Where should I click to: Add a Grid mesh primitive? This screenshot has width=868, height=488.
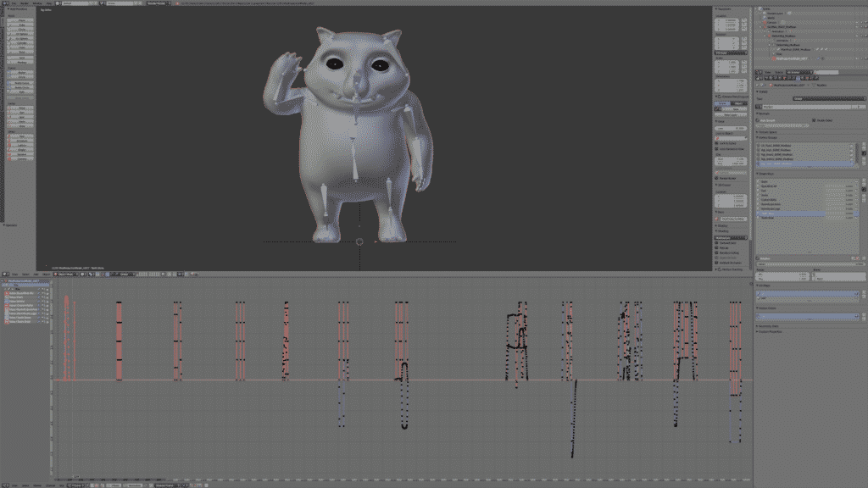click(x=21, y=58)
